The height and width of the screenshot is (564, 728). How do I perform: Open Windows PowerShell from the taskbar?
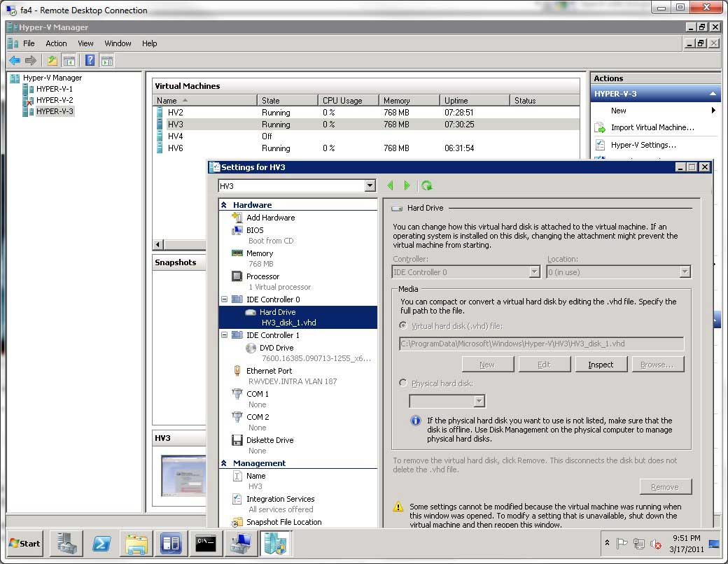[x=101, y=543]
